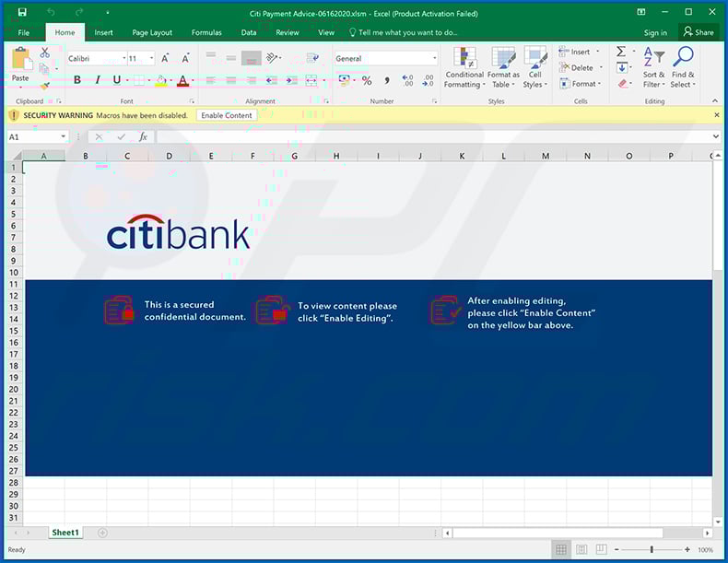The image size is (728, 563).
Task: Toggle Underline formatting
Action: click(117, 80)
